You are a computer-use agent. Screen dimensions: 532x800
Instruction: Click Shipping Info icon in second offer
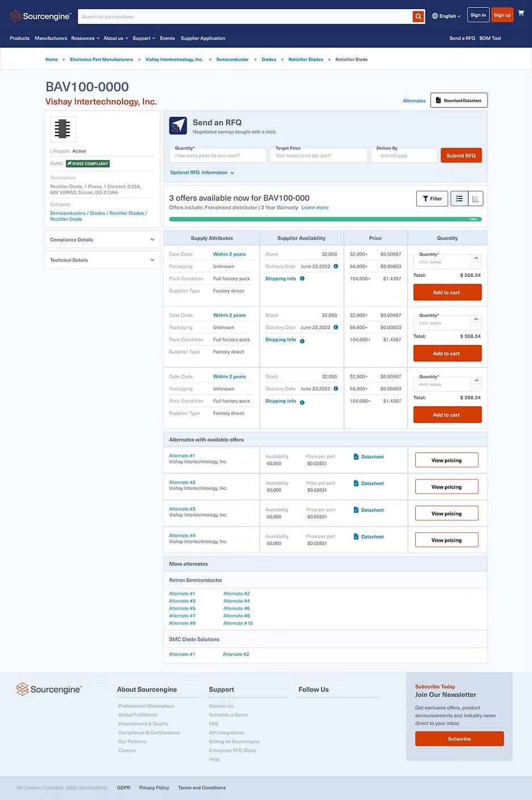302,340
